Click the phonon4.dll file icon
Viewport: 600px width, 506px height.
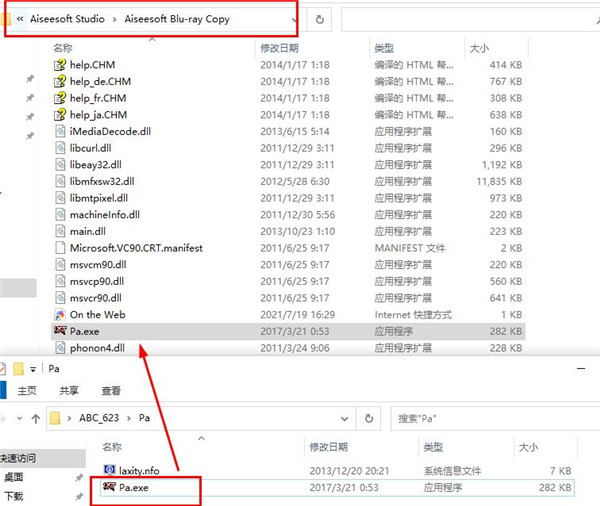tap(60, 348)
